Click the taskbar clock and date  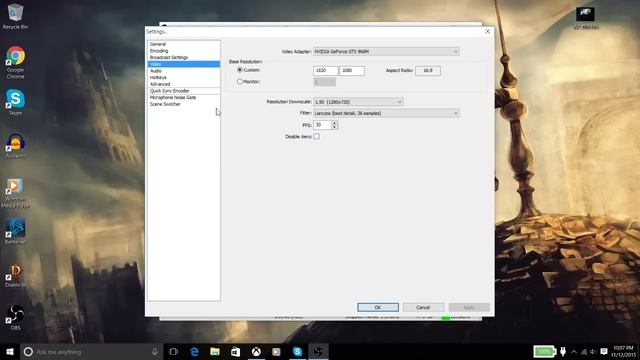[x=623, y=351]
